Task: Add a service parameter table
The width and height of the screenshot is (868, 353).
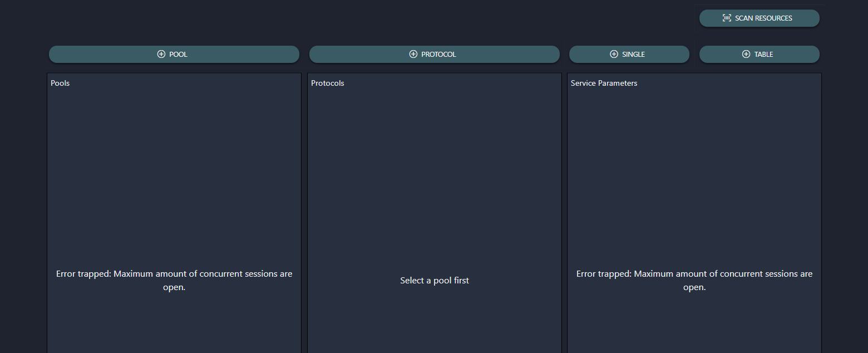Action: pos(759,54)
